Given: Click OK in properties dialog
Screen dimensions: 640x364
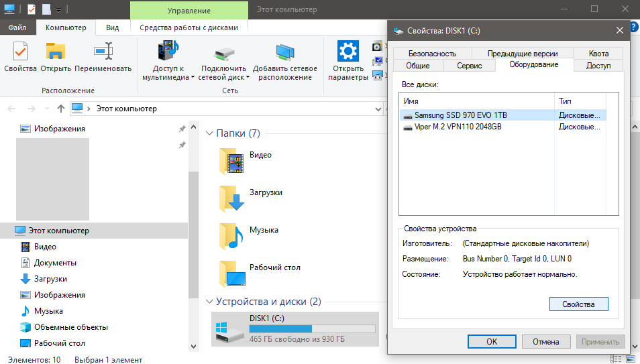Looking at the screenshot, I should [x=492, y=342].
